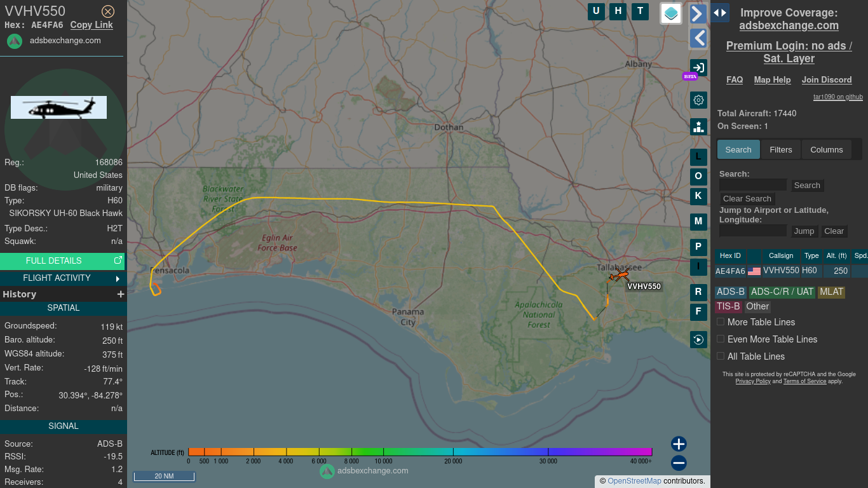Select the orange helicopter on the map

coord(619,274)
